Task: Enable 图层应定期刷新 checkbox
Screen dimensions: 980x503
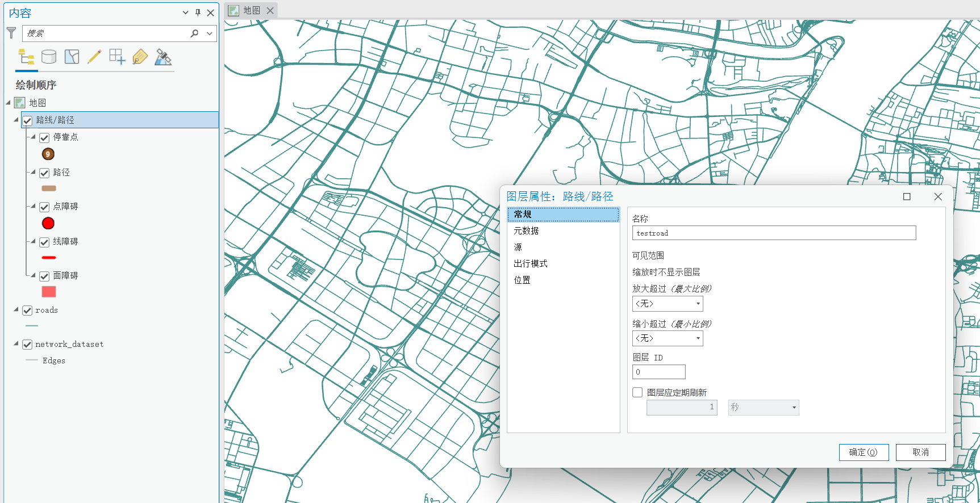Action: 637,392
